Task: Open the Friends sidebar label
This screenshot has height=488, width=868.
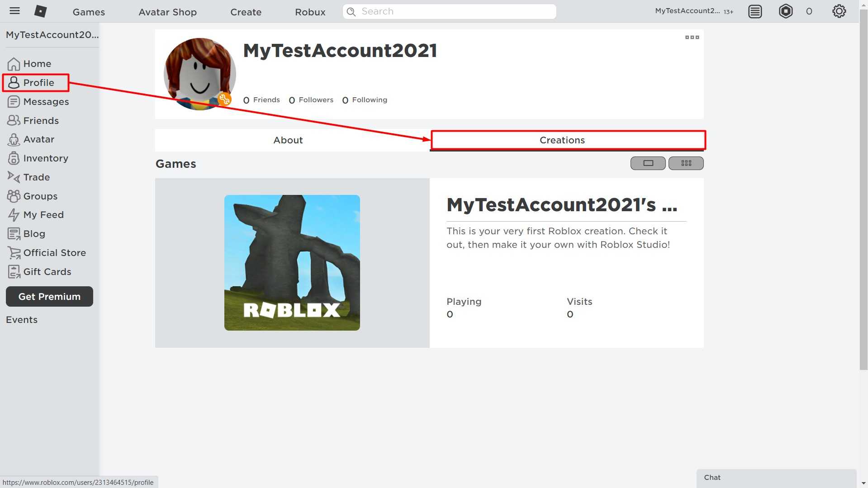Action: coord(41,121)
